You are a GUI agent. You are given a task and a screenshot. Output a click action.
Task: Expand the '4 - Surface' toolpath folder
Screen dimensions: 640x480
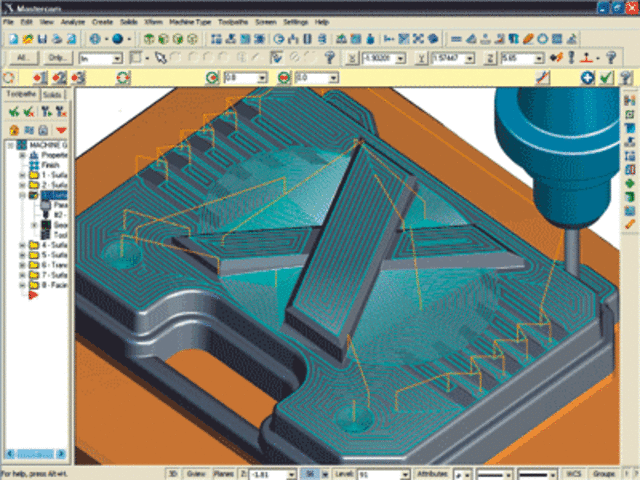pyautogui.click(x=22, y=245)
